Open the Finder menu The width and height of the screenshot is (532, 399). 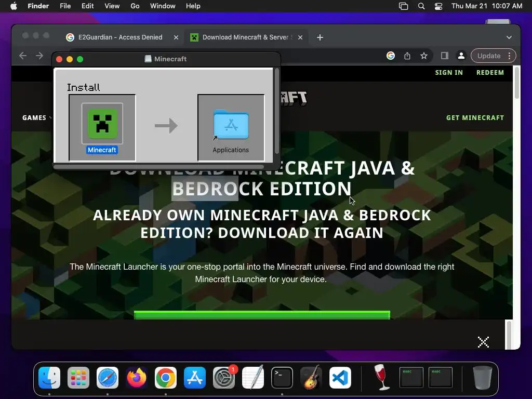point(38,6)
